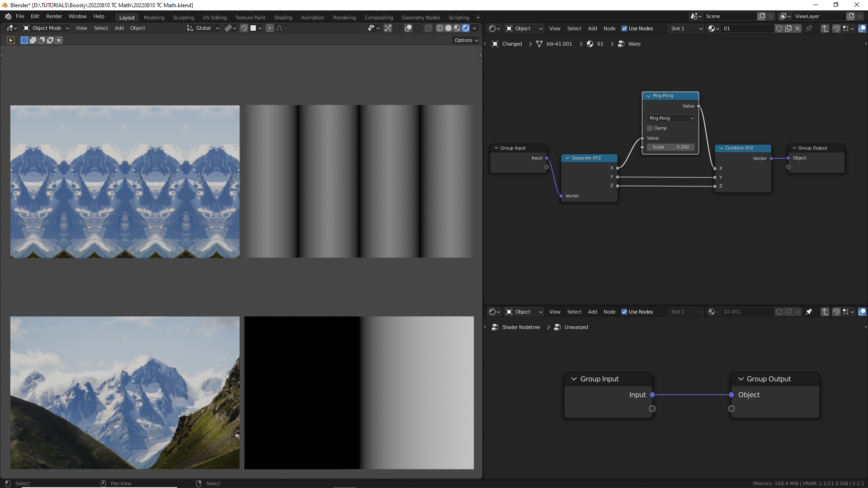Choose the Subtract selection mode icon
868x488 pixels.
[x=42, y=40]
